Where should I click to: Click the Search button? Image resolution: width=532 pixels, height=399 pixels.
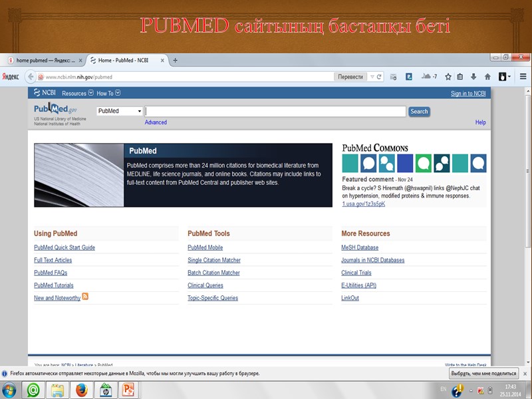point(419,111)
